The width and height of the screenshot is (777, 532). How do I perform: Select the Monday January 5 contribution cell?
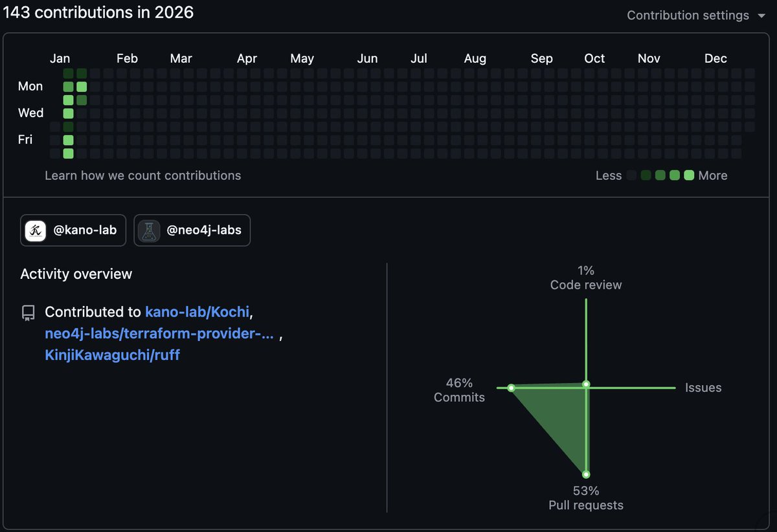coord(68,87)
